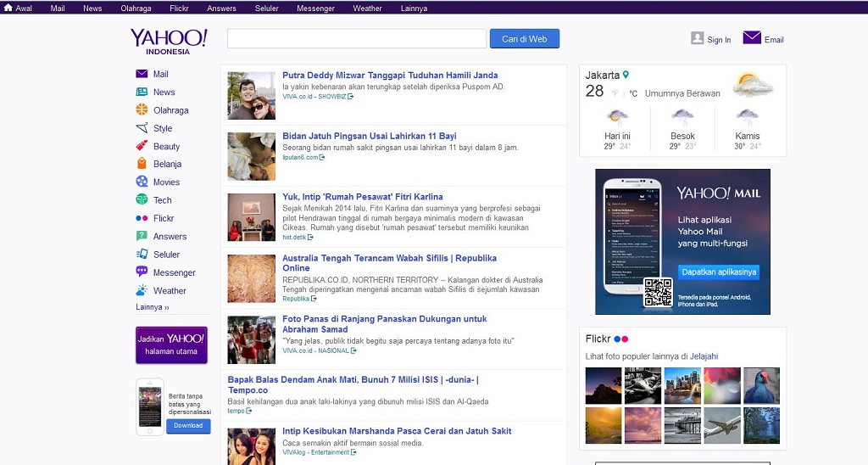Viewport: 868px width, 465px height.
Task: Click the Weather icon in left sidebar
Action: click(x=142, y=290)
